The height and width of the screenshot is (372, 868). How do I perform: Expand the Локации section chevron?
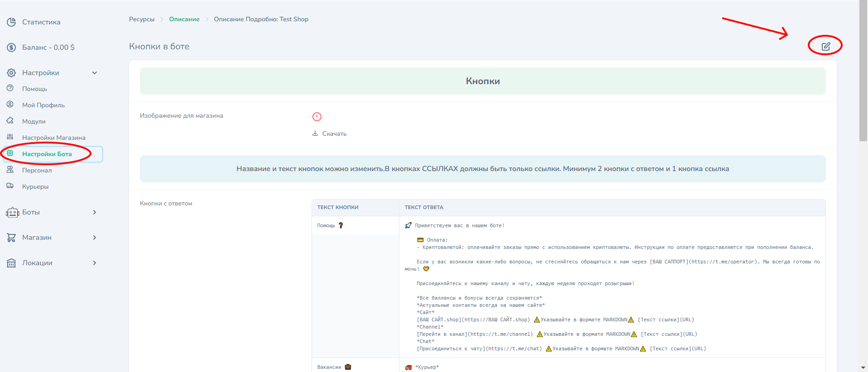(x=95, y=263)
